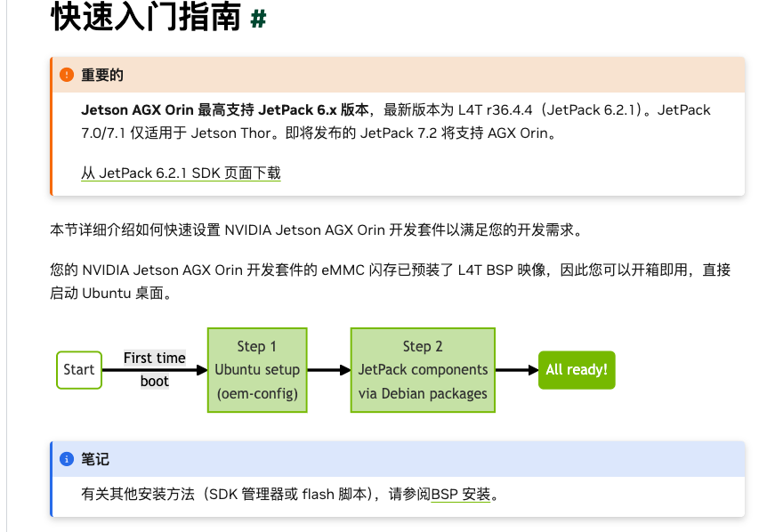Click the 重要的 admonition title
The width and height of the screenshot is (767, 532).
(102, 75)
